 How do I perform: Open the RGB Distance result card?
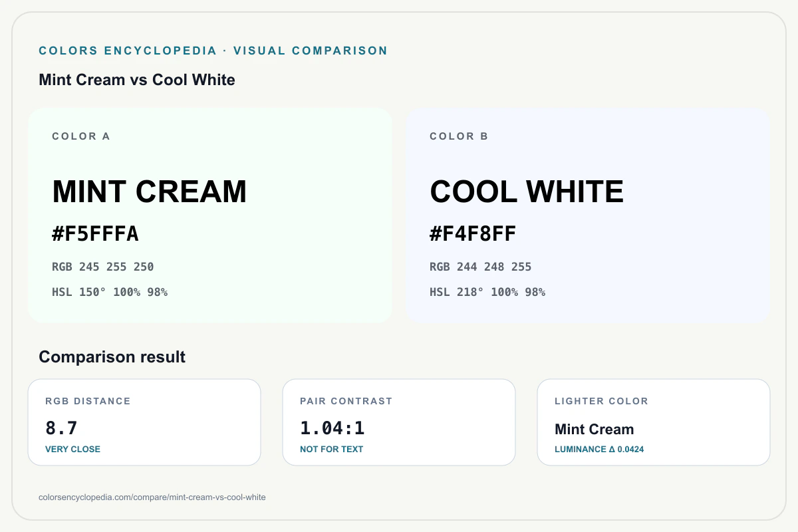click(x=144, y=422)
